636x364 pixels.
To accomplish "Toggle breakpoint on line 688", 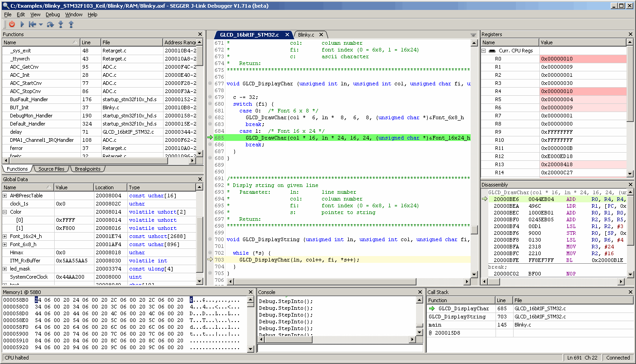I will [210, 158].
